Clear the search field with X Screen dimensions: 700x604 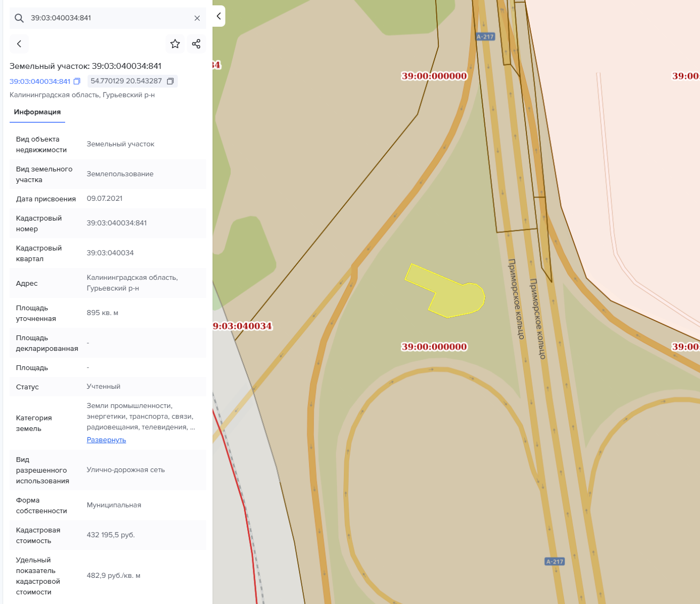[197, 18]
